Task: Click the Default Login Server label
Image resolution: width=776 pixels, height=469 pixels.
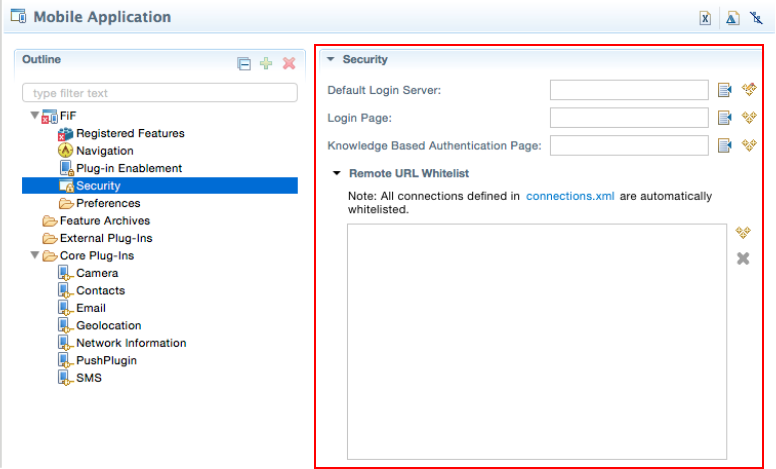Action: tap(384, 90)
